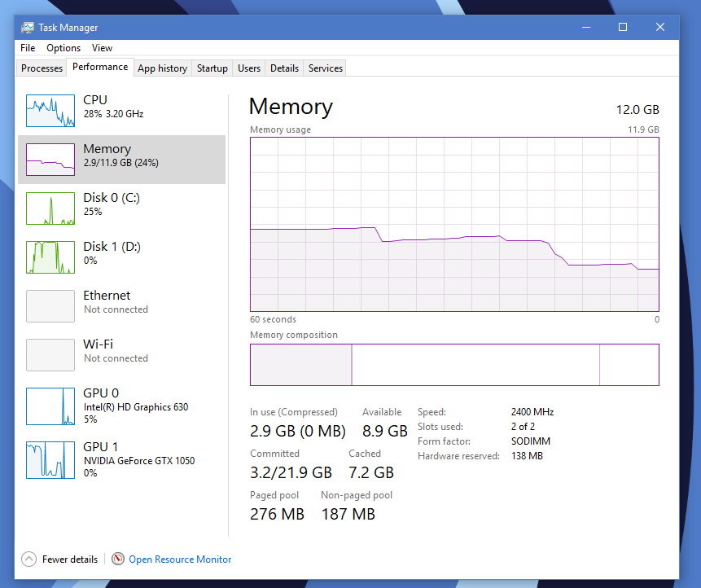
Task: Click the Committed 3.2/21.9 GB value
Action: 291,472
